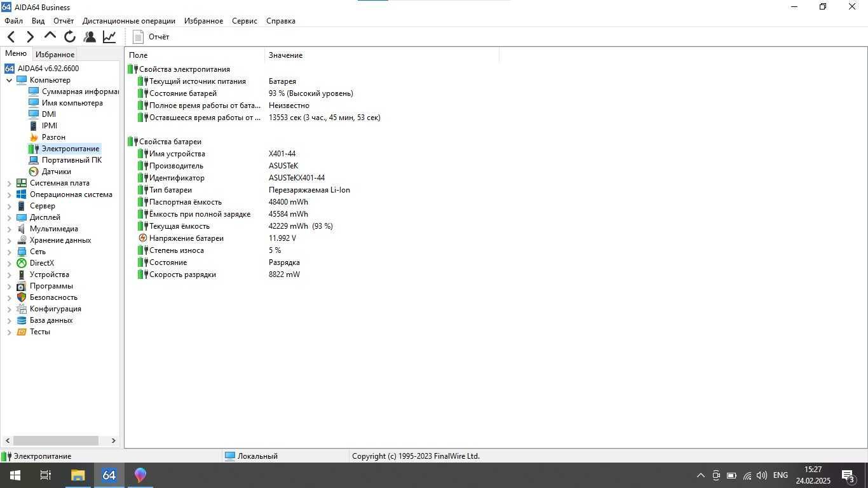The height and width of the screenshot is (488, 868).
Task: Open the Вид menu
Action: tap(38, 21)
